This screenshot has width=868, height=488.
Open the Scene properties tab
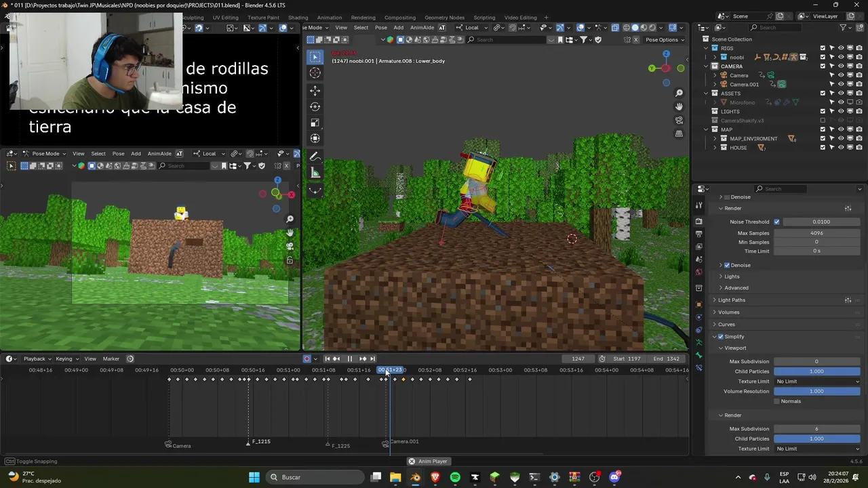pyautogui.click(x=698, y=260)
